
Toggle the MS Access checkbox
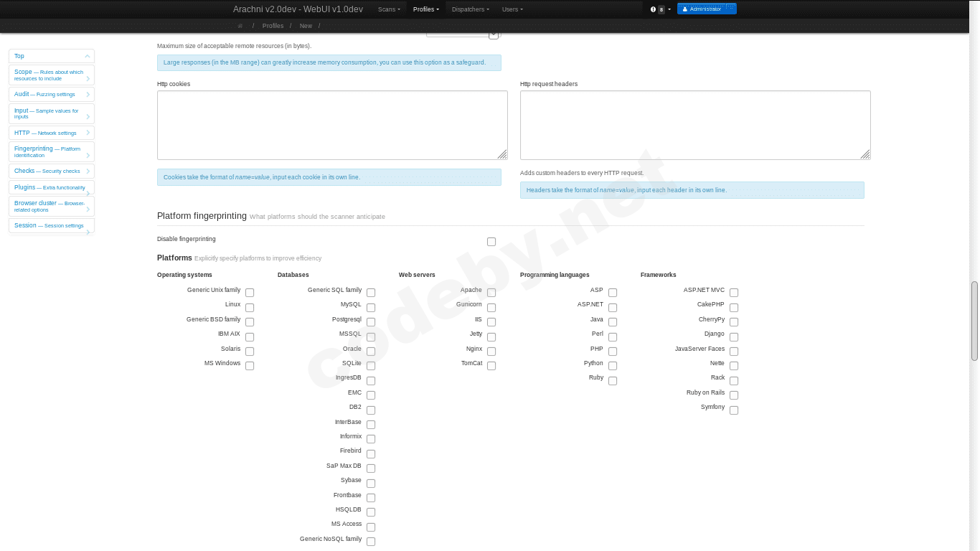coord(371,527)
